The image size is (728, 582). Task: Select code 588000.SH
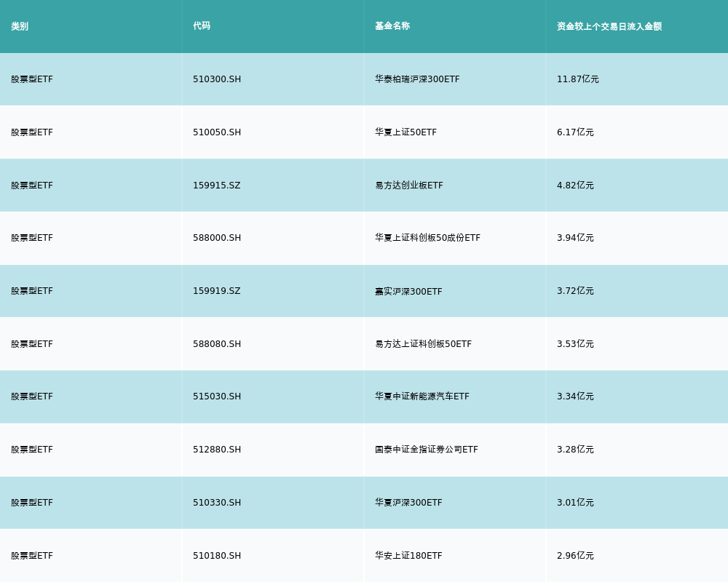click(x=217, y=238)
